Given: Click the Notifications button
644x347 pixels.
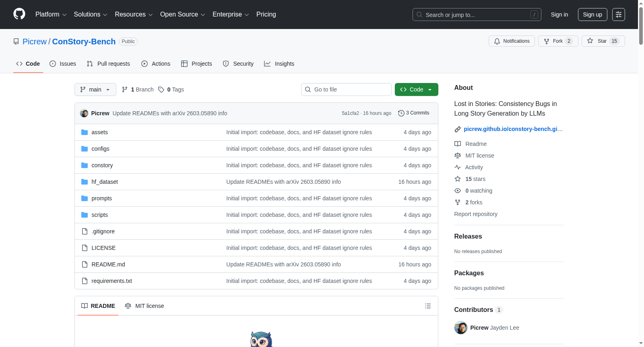Looking at the screenshot, I should pyautogui.click(x=512, y=41).
